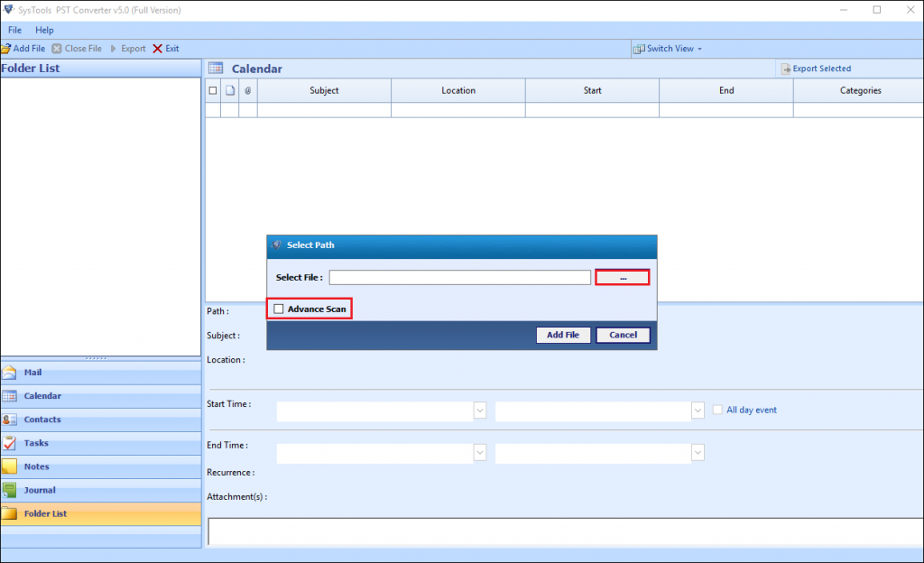Open the Start Time date dropdown

tap(479, 411)
